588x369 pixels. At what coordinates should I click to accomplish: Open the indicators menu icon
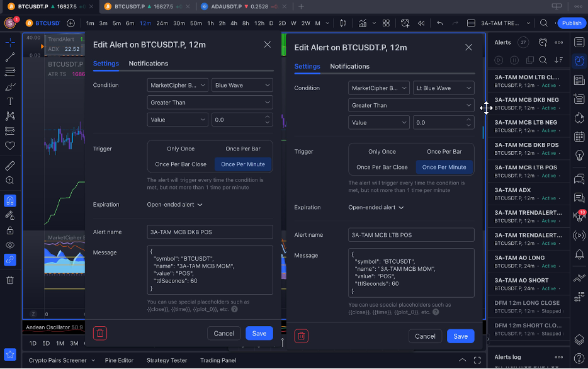(x=362, y=23)
